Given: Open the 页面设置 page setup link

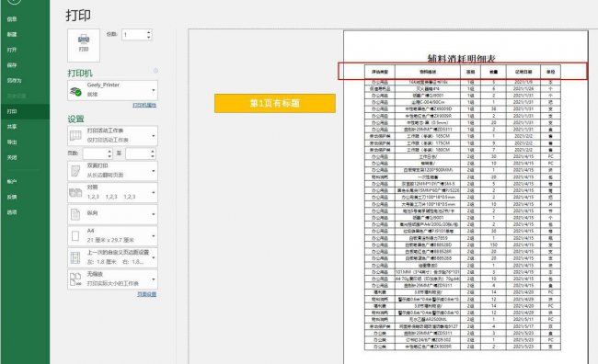Looking at the screenshot, I should tap(147, 294).
